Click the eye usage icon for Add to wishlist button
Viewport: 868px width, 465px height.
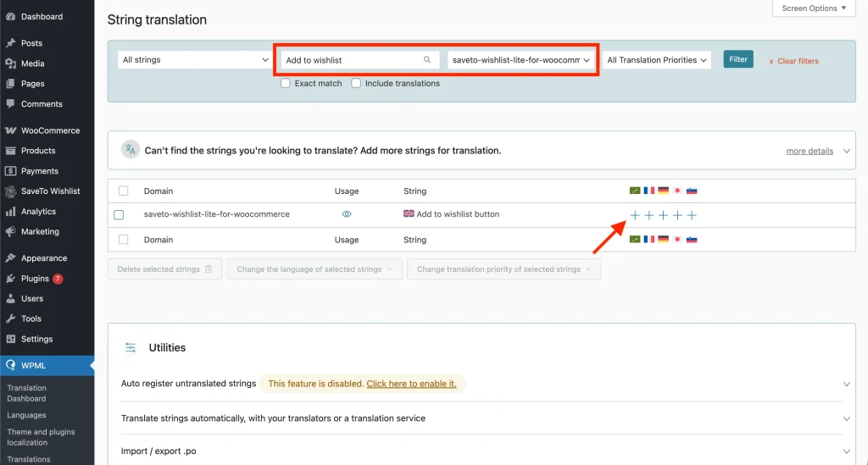(x=347, y=214)
